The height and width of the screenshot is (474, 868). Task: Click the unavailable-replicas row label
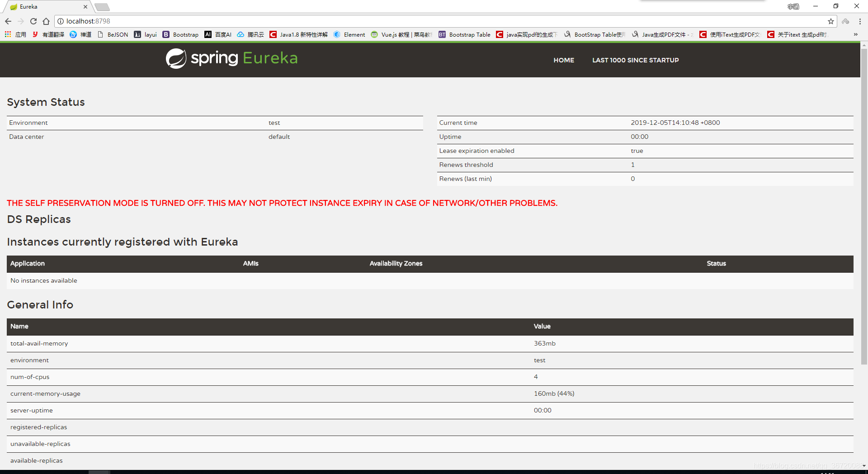click(x=40, y=444)
